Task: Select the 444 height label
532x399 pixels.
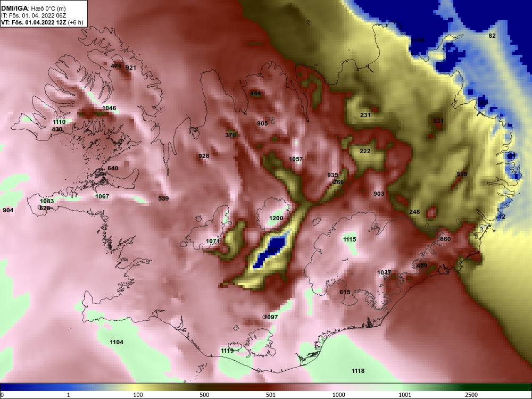Action: coord(255,93)
